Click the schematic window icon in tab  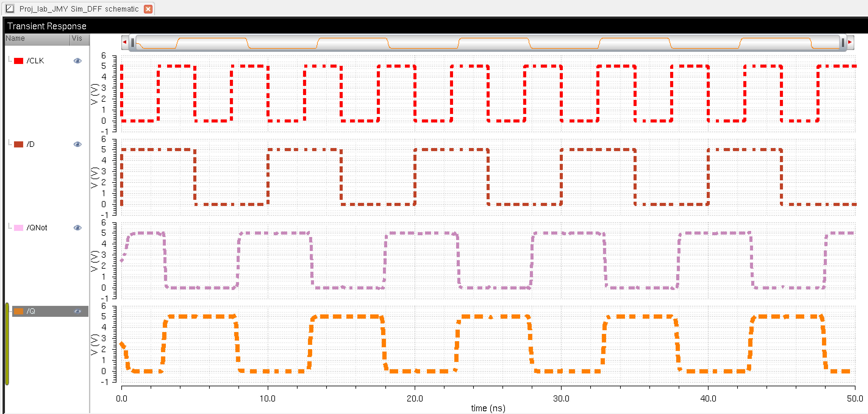tap(10, 9)
